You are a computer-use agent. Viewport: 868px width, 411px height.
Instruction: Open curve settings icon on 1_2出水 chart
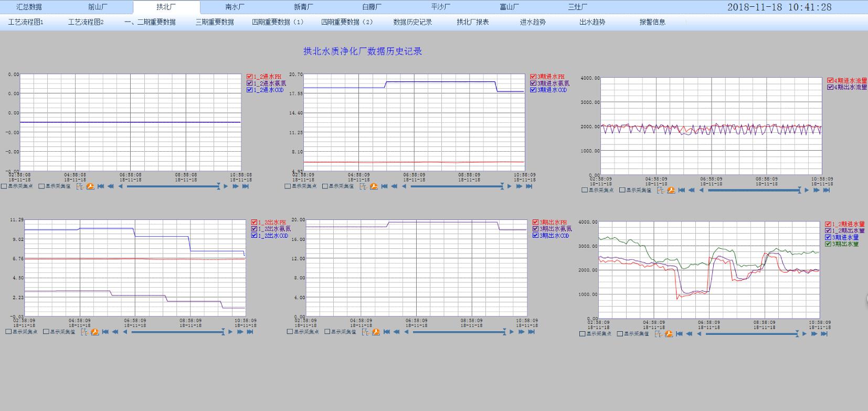(84, 332)
